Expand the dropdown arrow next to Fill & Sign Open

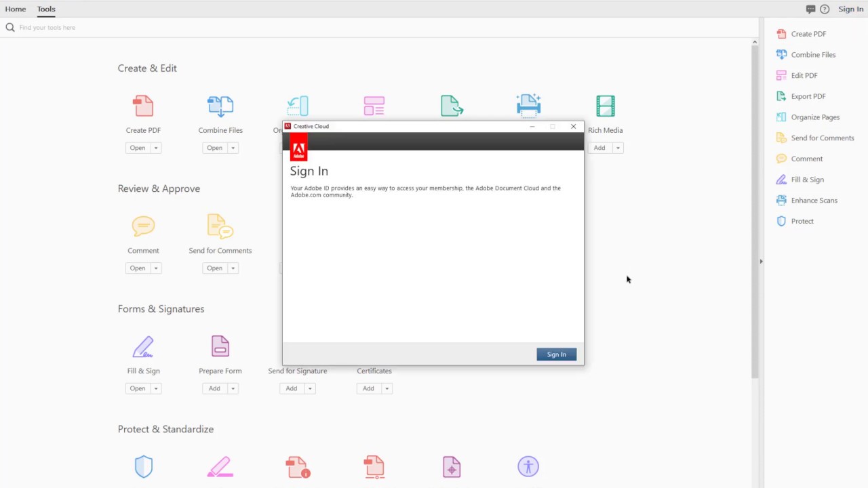(x=156, y=388)
